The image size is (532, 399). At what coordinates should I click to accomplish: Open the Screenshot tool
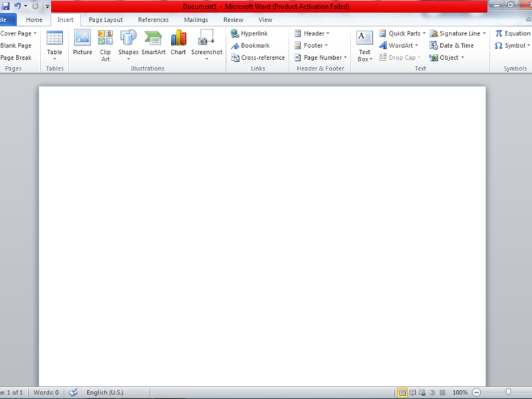pyautogui.click(x=207, y=45)
